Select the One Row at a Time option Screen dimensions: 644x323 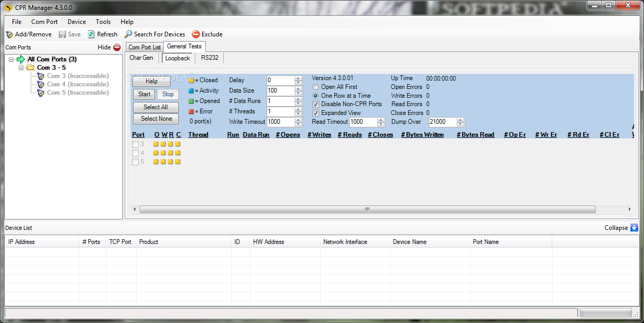(316, 96)
